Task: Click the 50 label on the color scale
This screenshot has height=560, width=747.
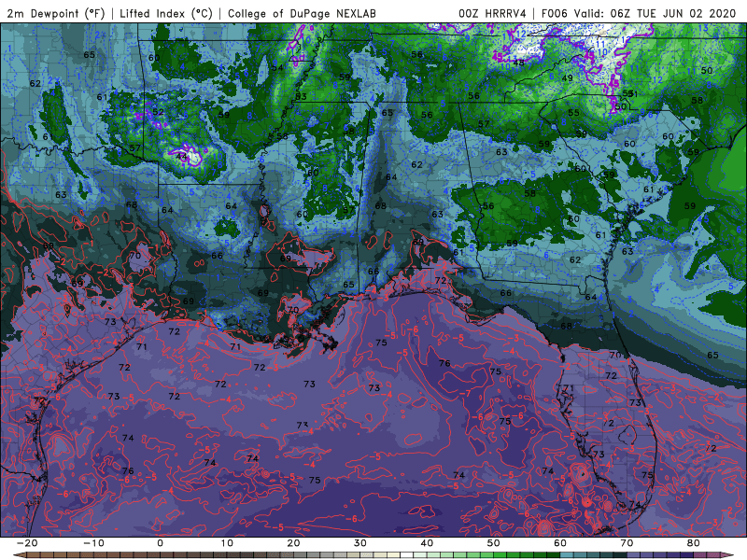Action: coord(494,543)
